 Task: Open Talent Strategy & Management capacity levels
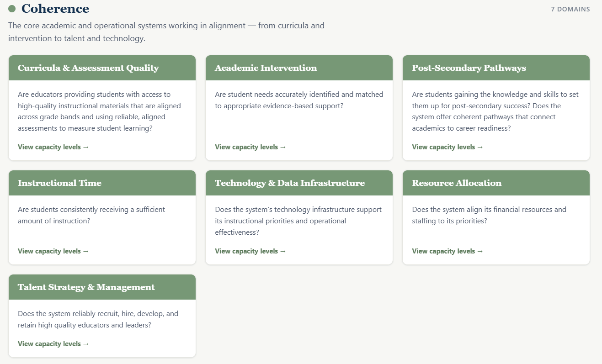pyautogui.click(x=53, y=344)
